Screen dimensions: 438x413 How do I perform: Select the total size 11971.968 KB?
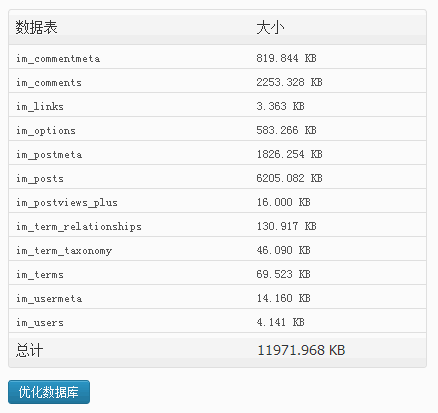tap(301, 350)
